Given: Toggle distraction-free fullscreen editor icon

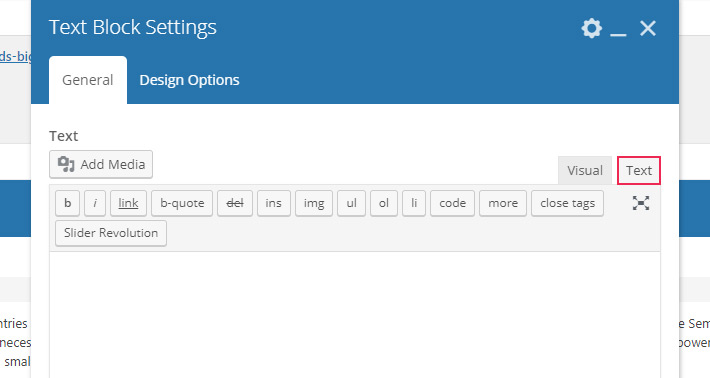Looking at the screenshot, I should (641, 203).
